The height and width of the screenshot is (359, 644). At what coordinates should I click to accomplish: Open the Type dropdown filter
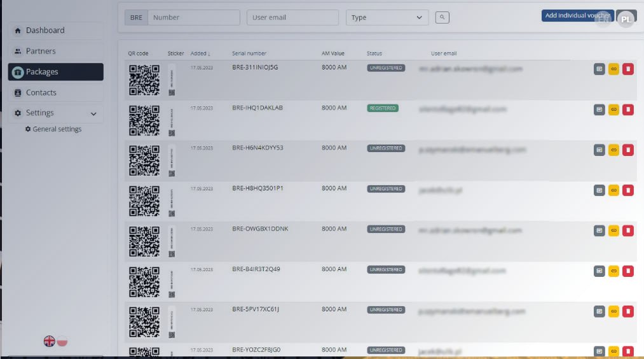387,18
